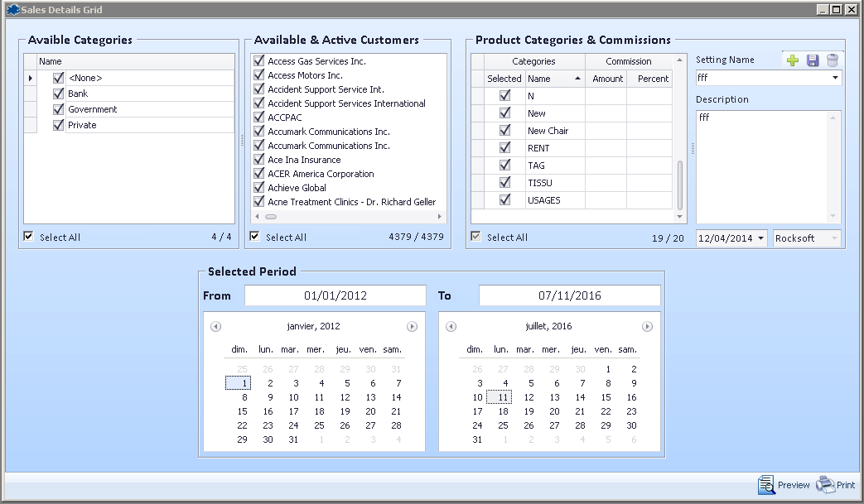Click the Commission Amount column header
Image resolution: width=864 pixels, height=504 pixels.
(607, 79)
